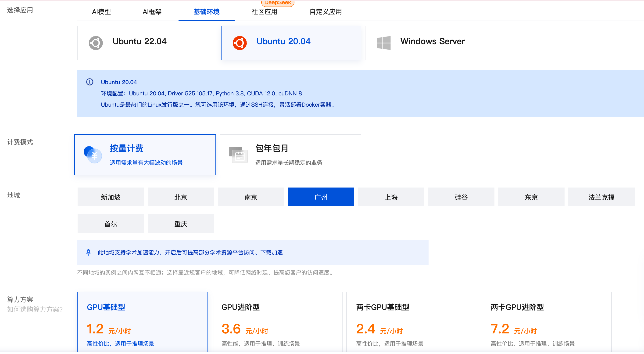Click the rocket icon in academic acceleration notice
644x354 pixels.
(x=88, y=253)
